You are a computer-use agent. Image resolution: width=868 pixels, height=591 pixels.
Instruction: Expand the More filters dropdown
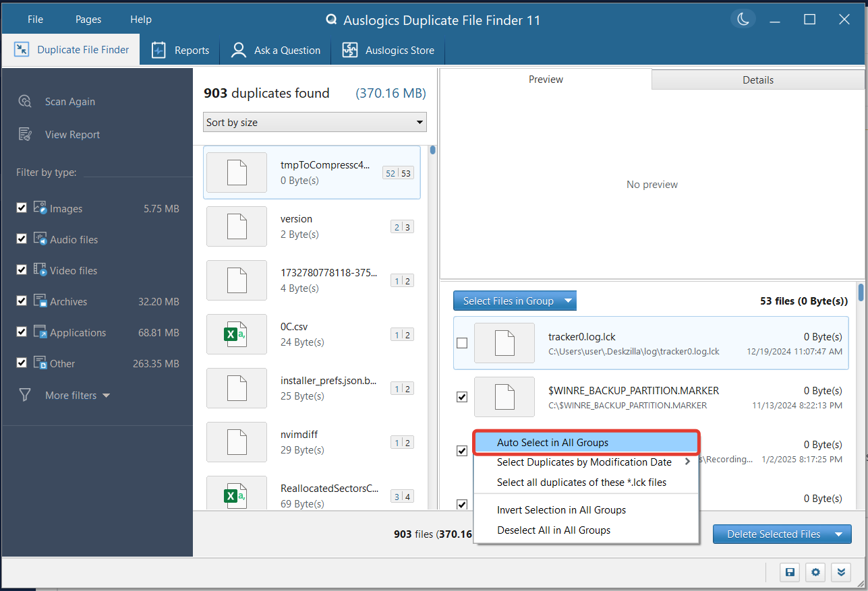77,396
